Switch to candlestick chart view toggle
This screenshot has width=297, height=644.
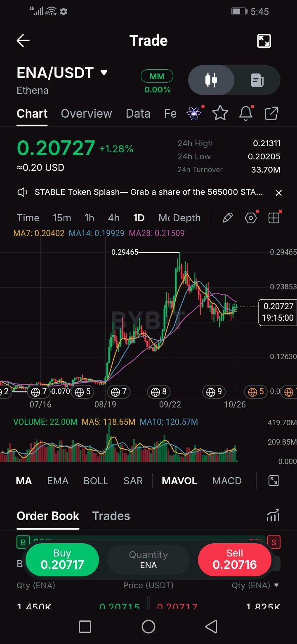211,80
